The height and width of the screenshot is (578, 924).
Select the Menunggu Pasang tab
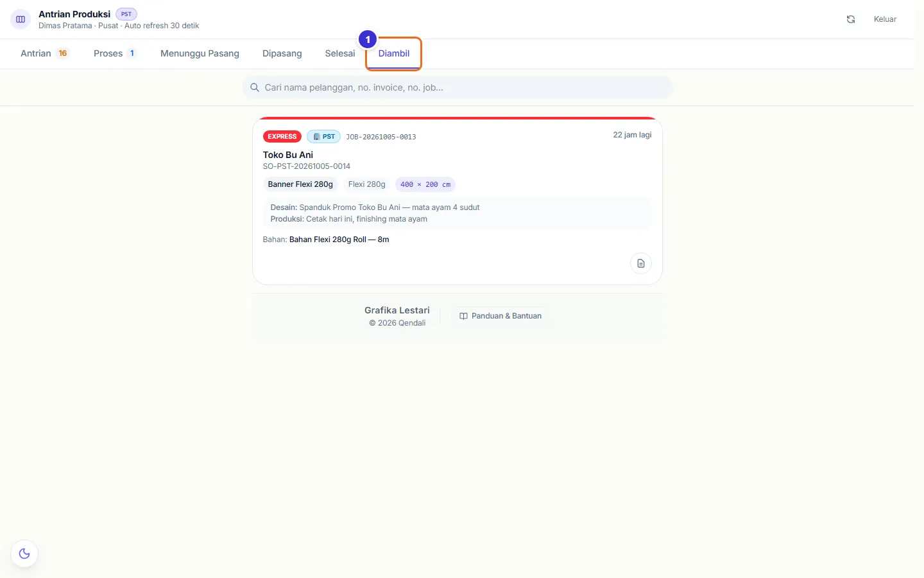click(200, 53)
